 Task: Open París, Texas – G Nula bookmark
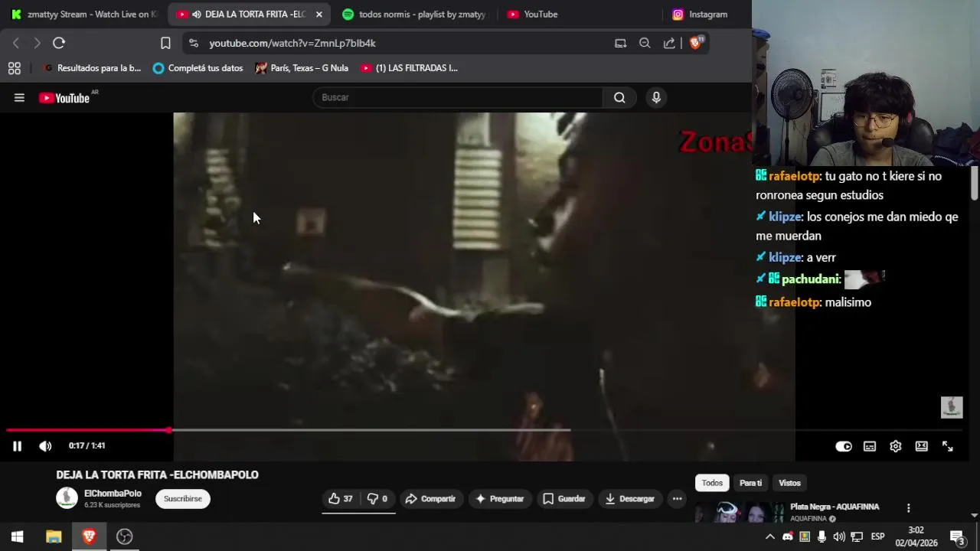[302, 68]
